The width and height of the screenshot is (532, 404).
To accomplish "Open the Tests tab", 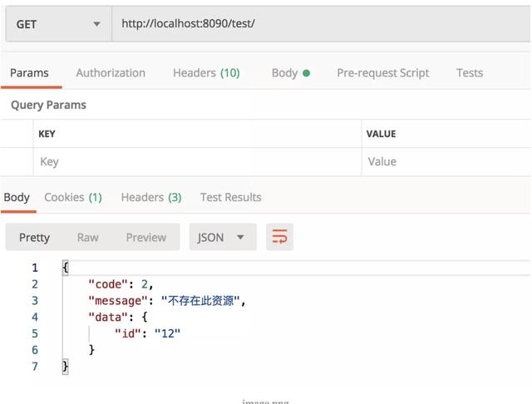I will (470, 73).
